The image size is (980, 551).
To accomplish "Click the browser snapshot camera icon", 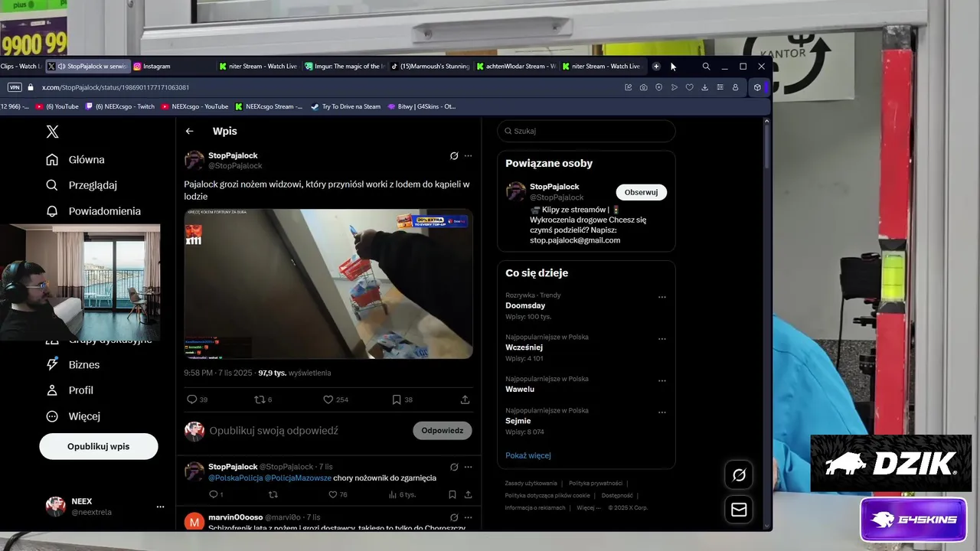I will pos(643,87).
